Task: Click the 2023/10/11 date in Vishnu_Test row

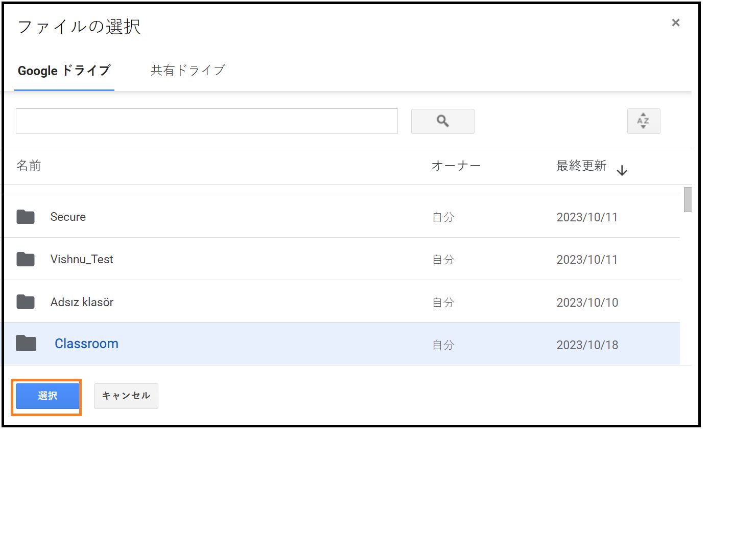Action: click(587, 260)
